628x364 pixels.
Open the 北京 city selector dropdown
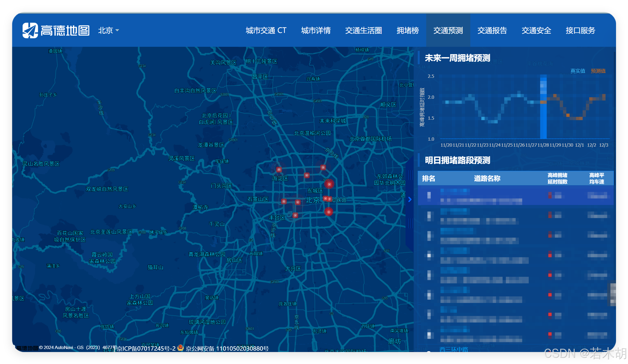click(108, 30)
